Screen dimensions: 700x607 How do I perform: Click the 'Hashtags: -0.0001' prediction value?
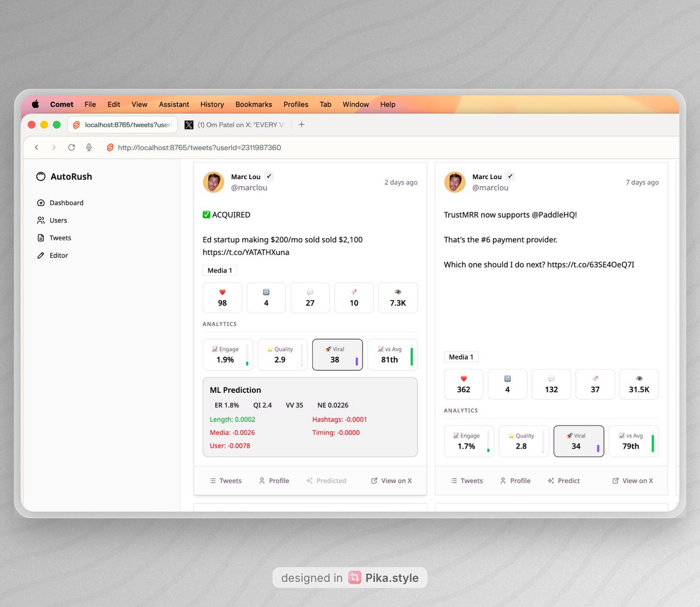pos(339,420)
